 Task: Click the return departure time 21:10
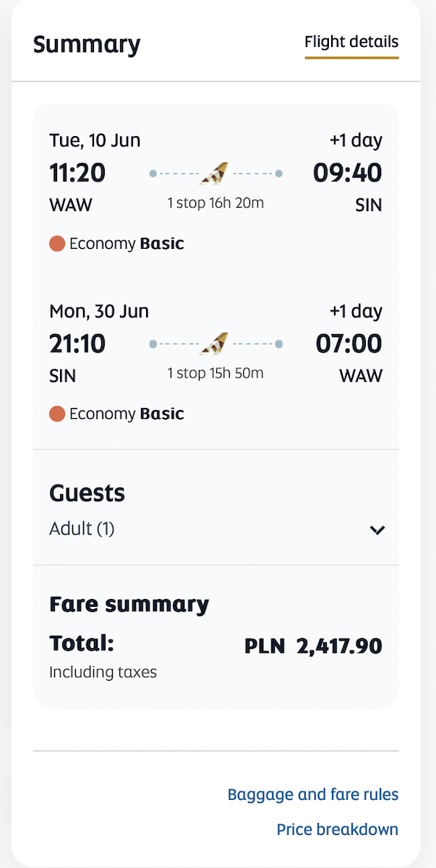tap(77, 344)
